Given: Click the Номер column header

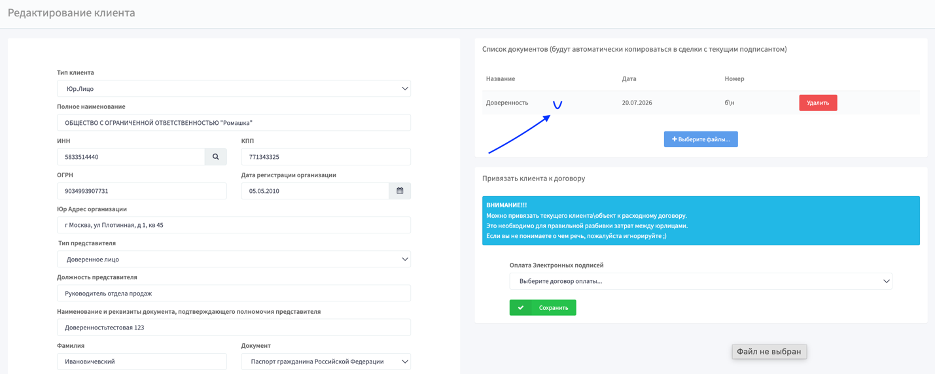Looking at the screenshot, I should click(734, 79).
